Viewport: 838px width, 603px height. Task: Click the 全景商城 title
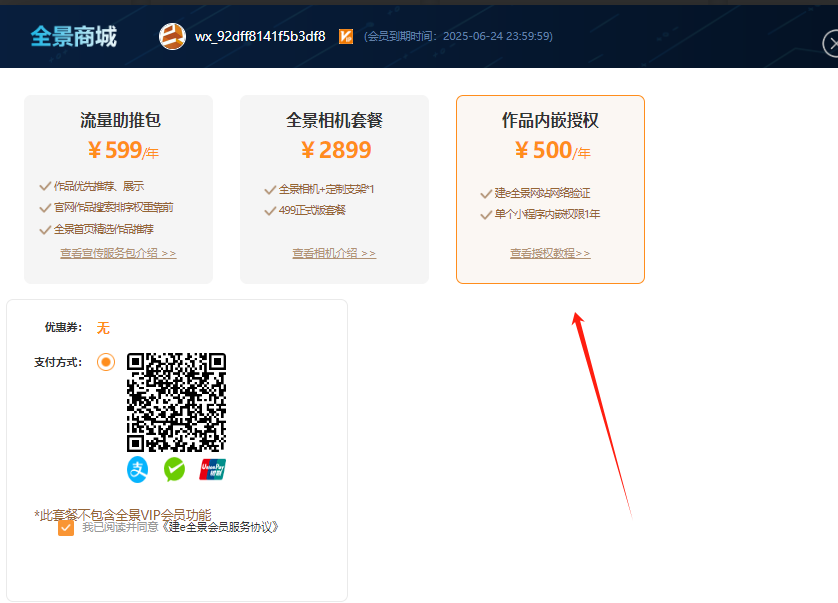(74, 36)
